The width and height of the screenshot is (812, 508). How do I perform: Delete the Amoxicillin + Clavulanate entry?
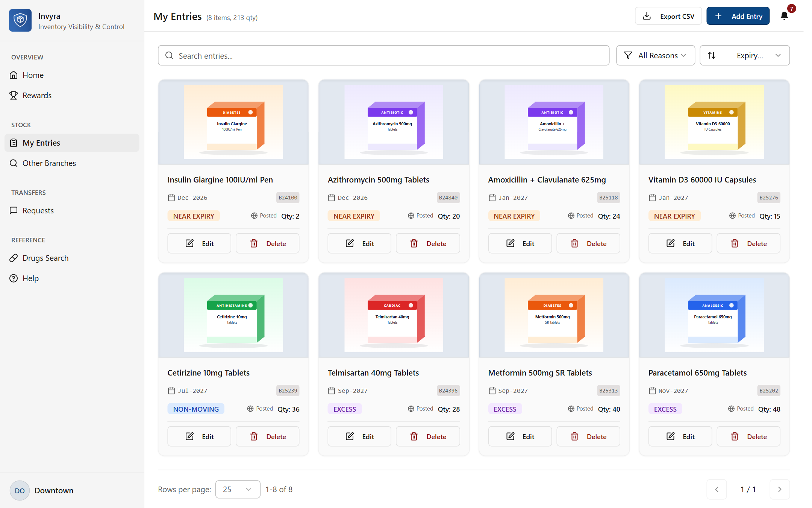coord(588,243)
